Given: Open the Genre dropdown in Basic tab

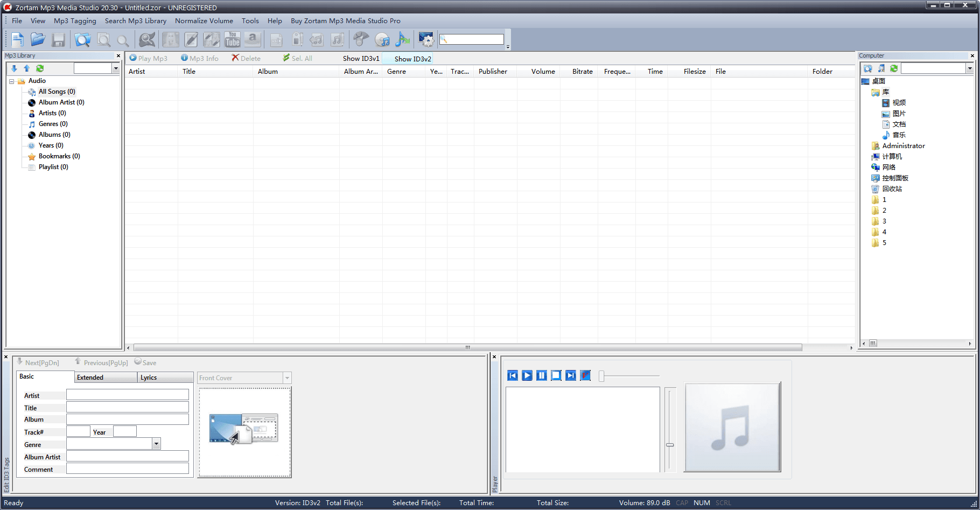Looking at the screenshot, I should (x=156, y=443).
